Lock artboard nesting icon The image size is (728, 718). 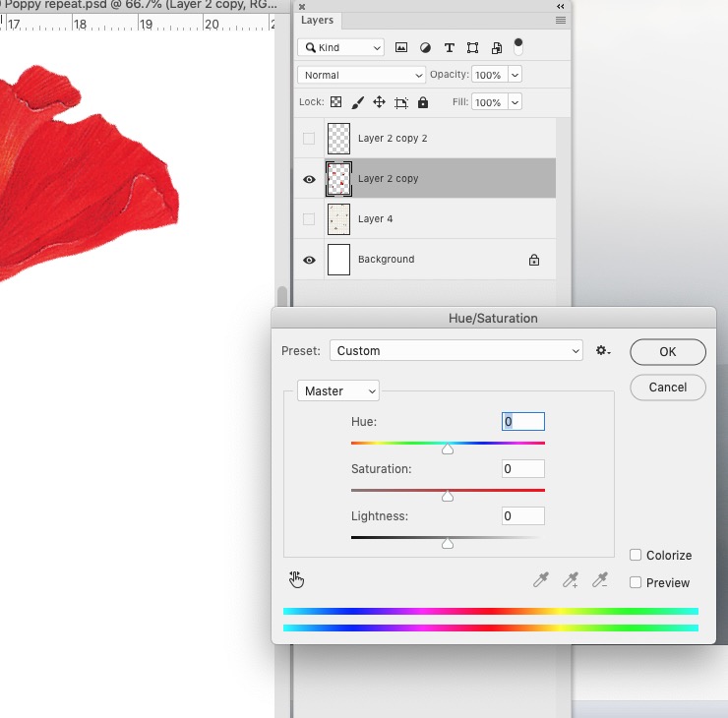pos(401,102)
